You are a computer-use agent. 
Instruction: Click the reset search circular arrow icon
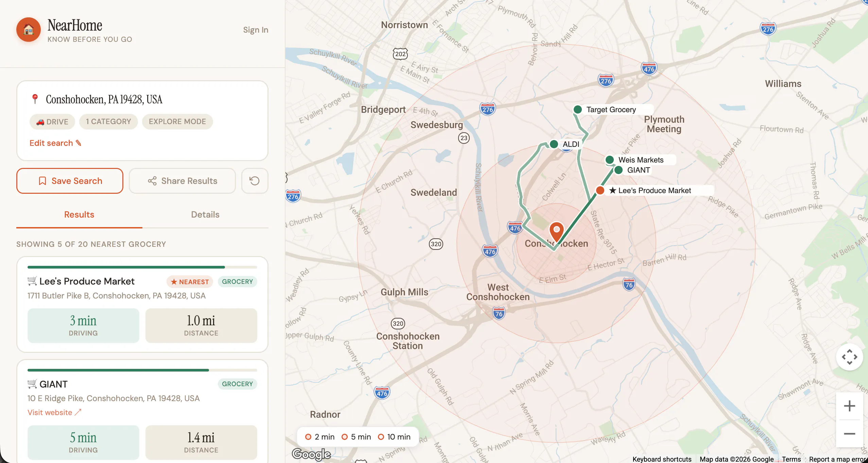tap(255, 181)
